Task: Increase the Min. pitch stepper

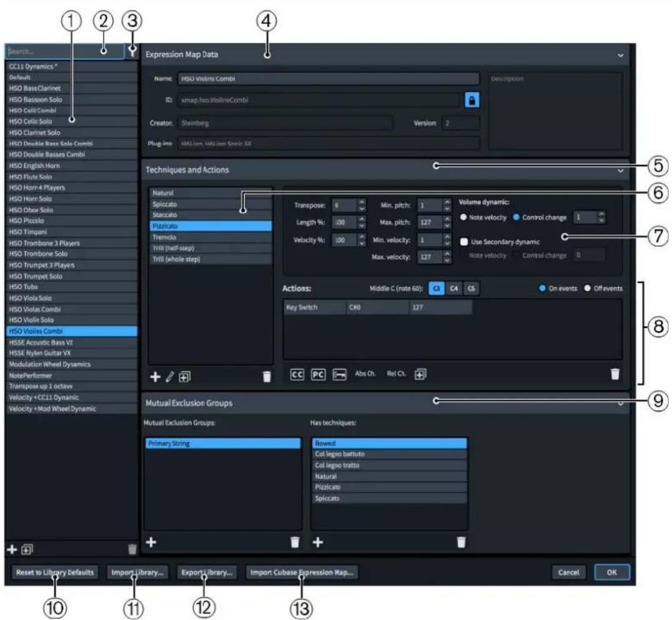Action: (447, 202)
